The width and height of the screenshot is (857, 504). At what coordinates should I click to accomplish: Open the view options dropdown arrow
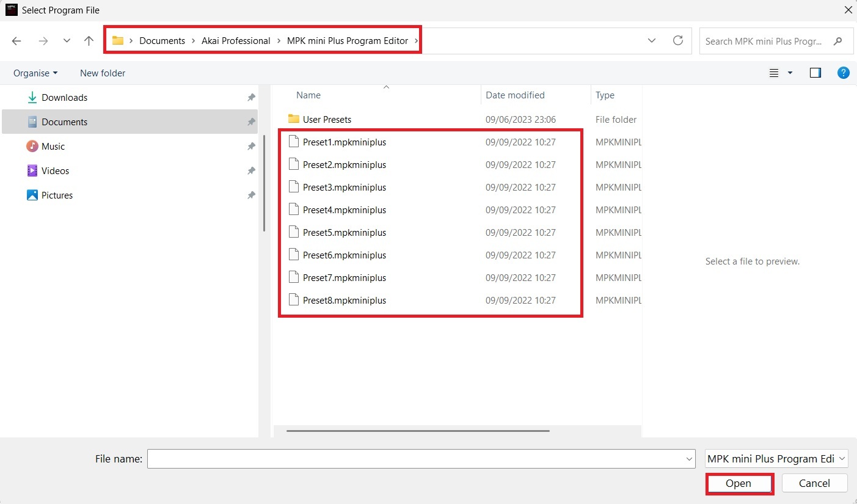pyautogui.click(x=790, y=73)
